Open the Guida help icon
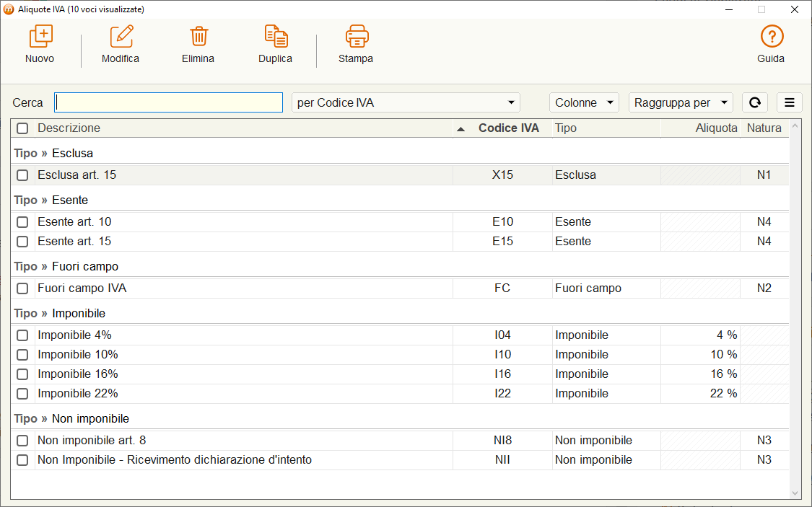 (x=771, y=36)
